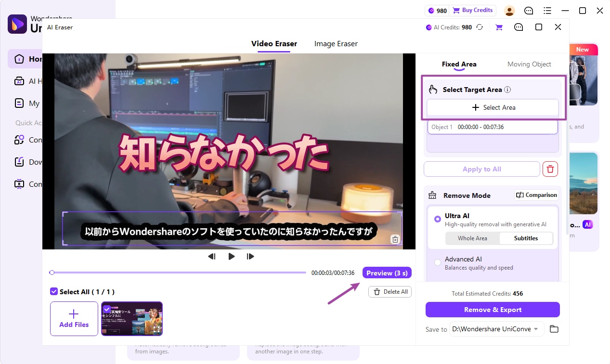
Task: Open the message bubble icon in main window title bar
Action: point(529,11)
